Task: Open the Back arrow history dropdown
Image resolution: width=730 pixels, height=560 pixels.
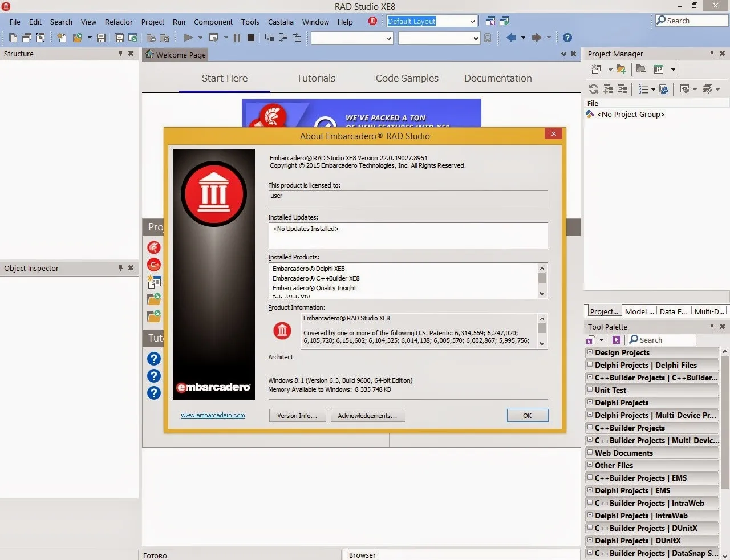Action: 523,38
